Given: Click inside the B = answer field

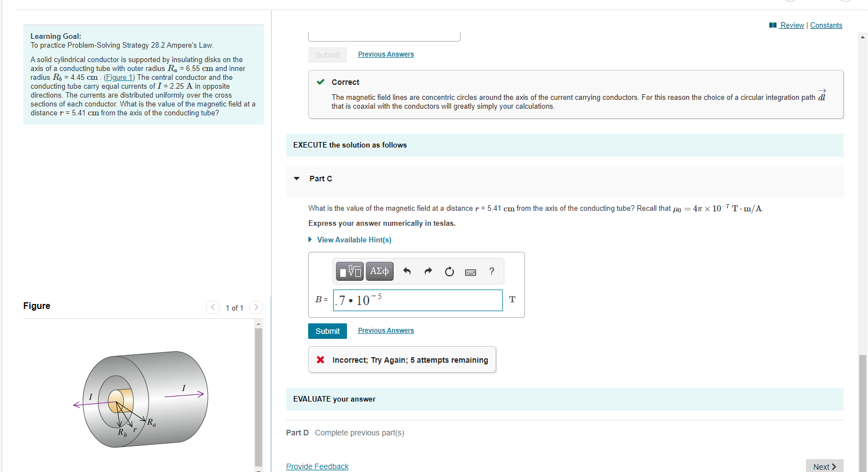Looking at the screenshot, I should tap(417, 300).
